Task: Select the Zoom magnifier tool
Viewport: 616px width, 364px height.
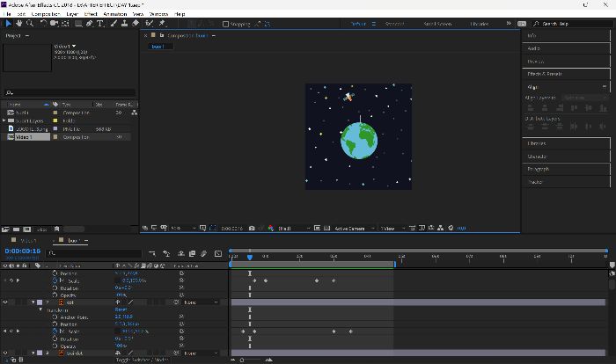Action: (30, 24)
